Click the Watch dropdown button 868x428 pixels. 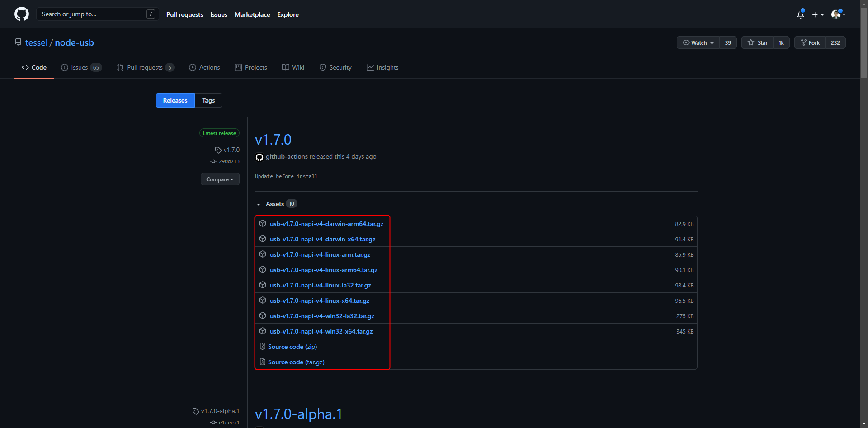tap(698, 42)
